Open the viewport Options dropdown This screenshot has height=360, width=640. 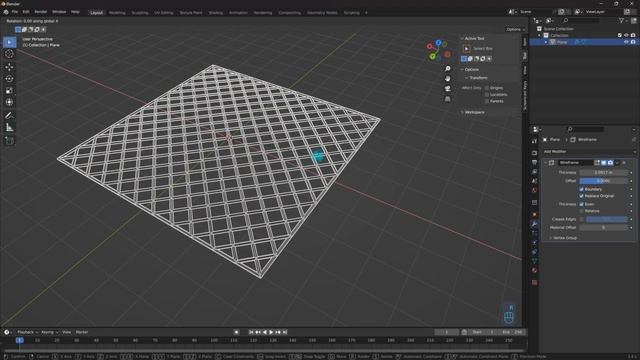[x=515, y=29]
